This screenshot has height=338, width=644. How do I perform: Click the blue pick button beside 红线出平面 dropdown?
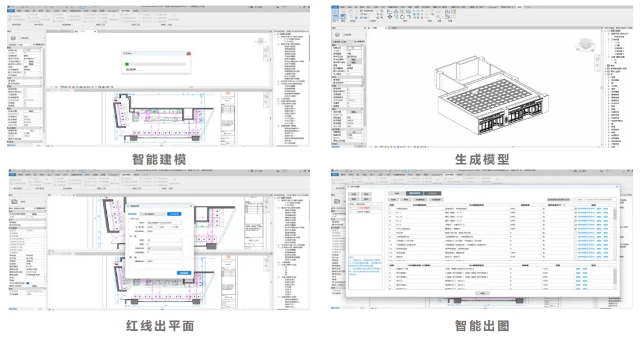tap(174, 214)
